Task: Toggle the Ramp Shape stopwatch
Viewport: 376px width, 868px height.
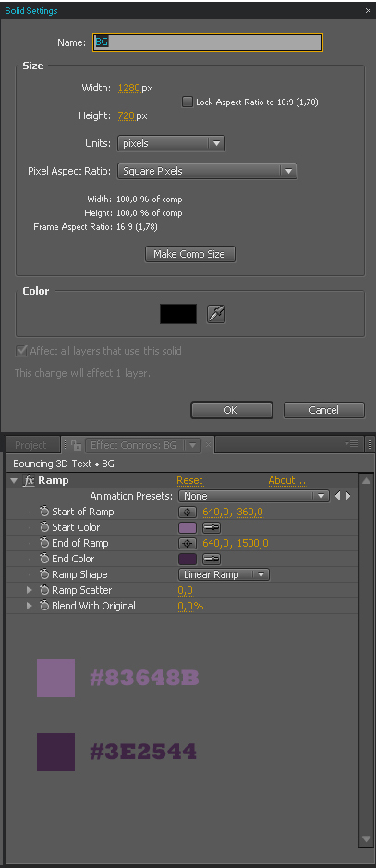Action: click(x=44, y=574)
